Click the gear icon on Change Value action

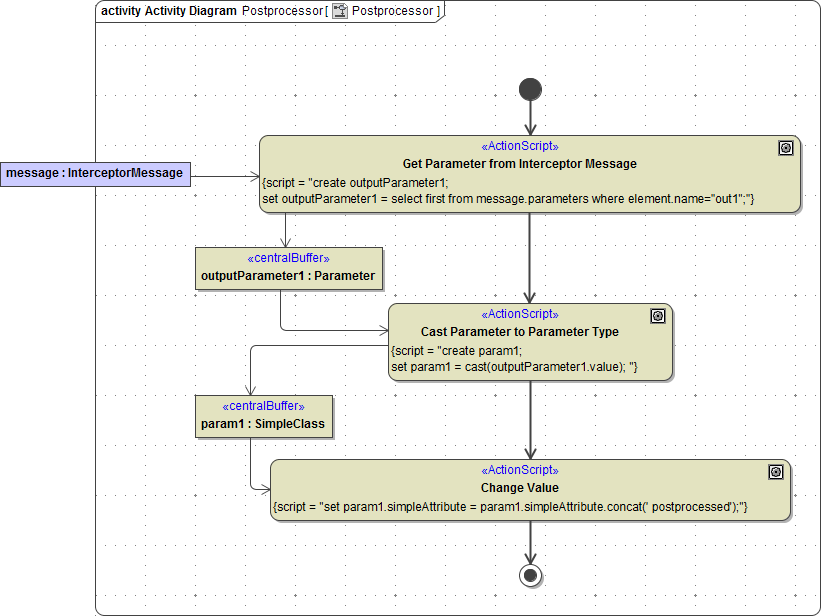click(777, 471)
